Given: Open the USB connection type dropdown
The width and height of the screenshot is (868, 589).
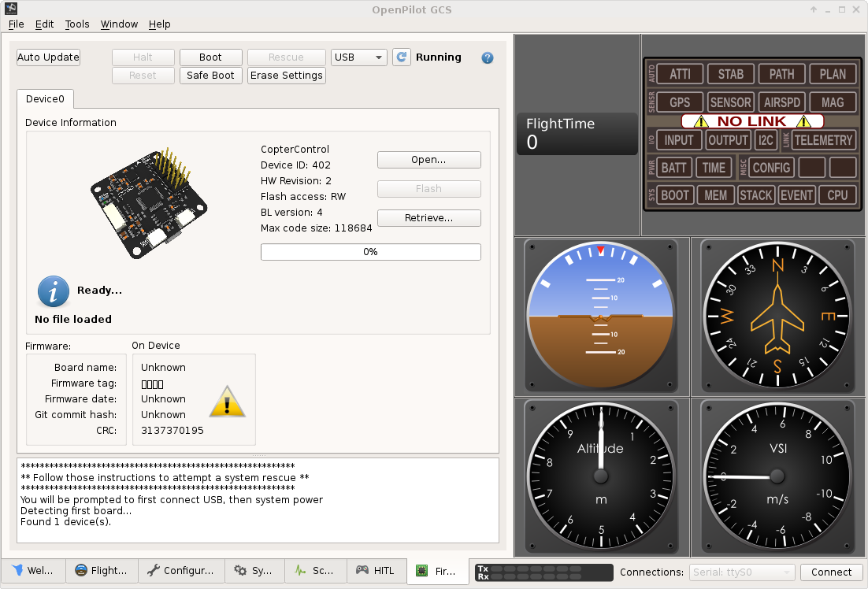Looking at the screenshot, I should 358,57.
